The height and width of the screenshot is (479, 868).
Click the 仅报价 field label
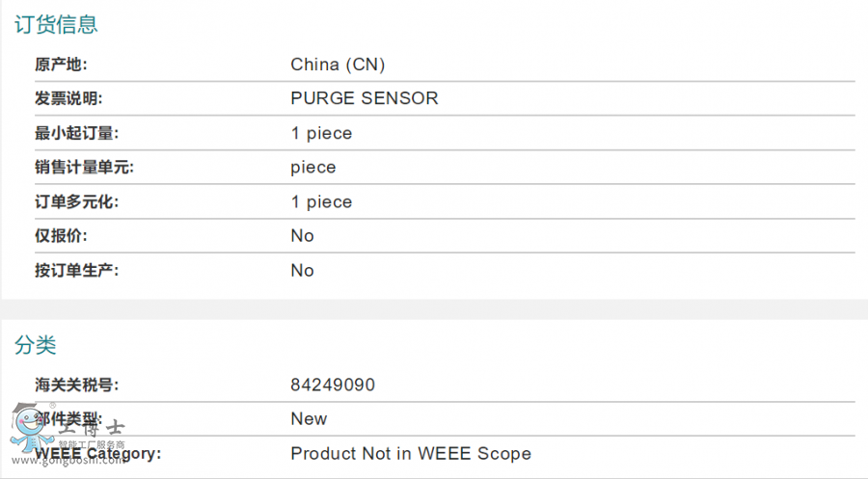[61, 236]
